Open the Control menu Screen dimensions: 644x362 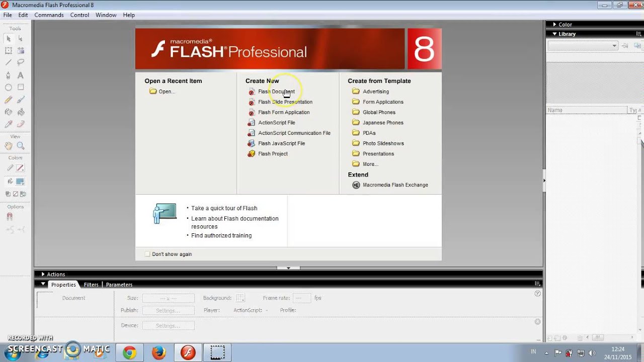(x=79, y=15)
